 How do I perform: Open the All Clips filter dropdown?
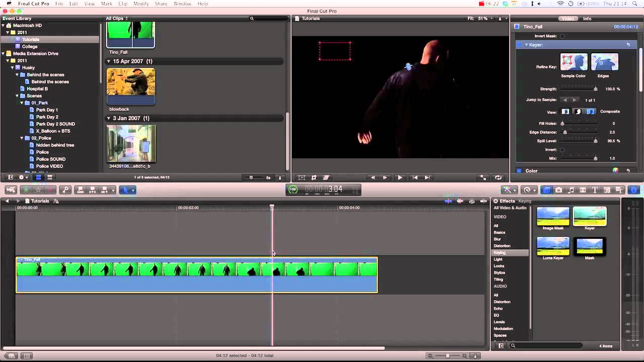(x=117, y=19)
